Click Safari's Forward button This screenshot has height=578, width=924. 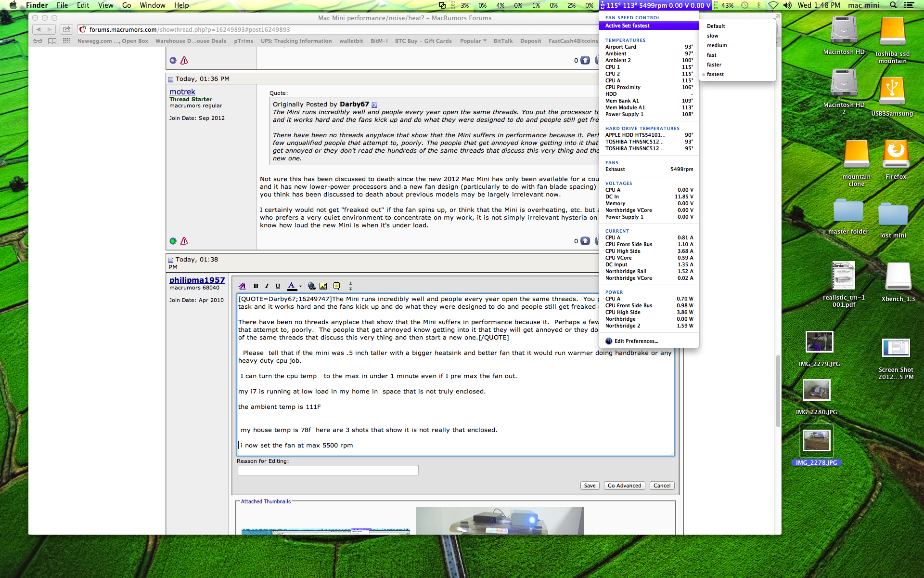(50, 29)
